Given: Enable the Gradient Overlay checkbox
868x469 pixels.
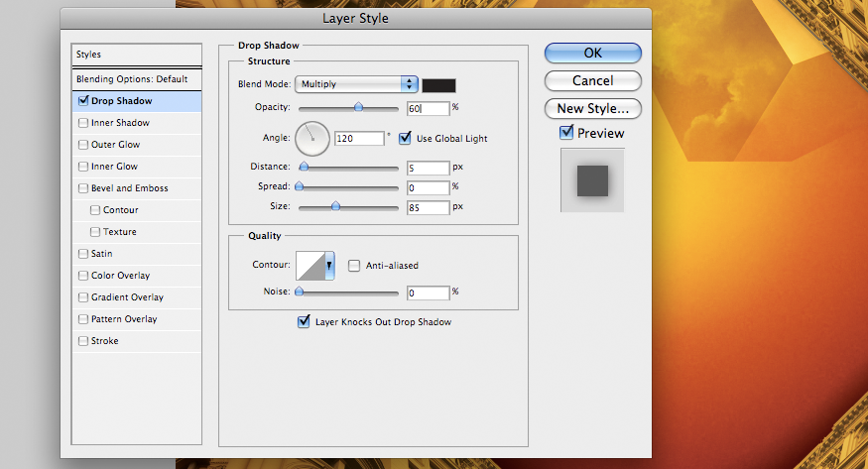Looking at the screenshot, I should coord(83,297).
